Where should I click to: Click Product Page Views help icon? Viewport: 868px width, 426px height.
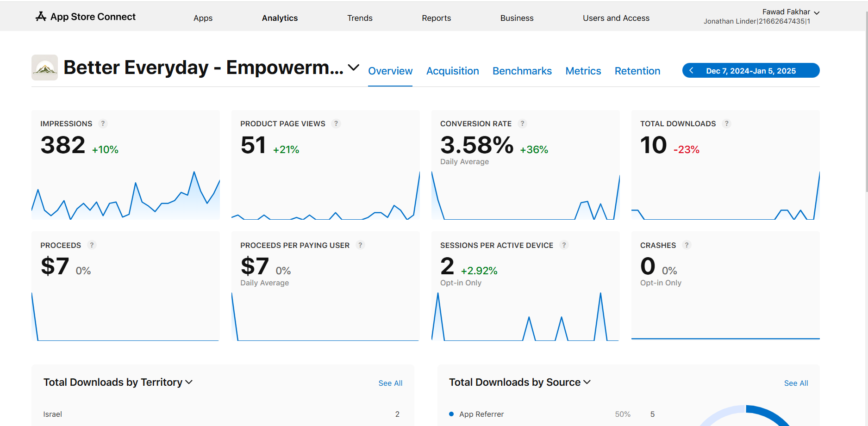336,123
